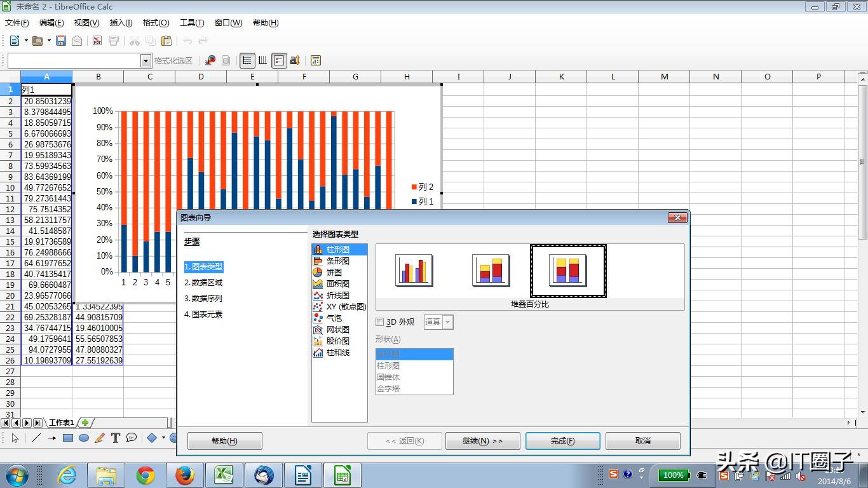
Task: Select the 折线图 (line chart) type
Action: pos(335,295)
